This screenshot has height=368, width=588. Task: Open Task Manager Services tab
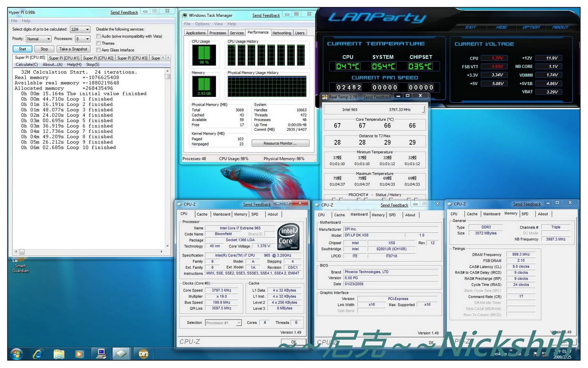(237, 33)
